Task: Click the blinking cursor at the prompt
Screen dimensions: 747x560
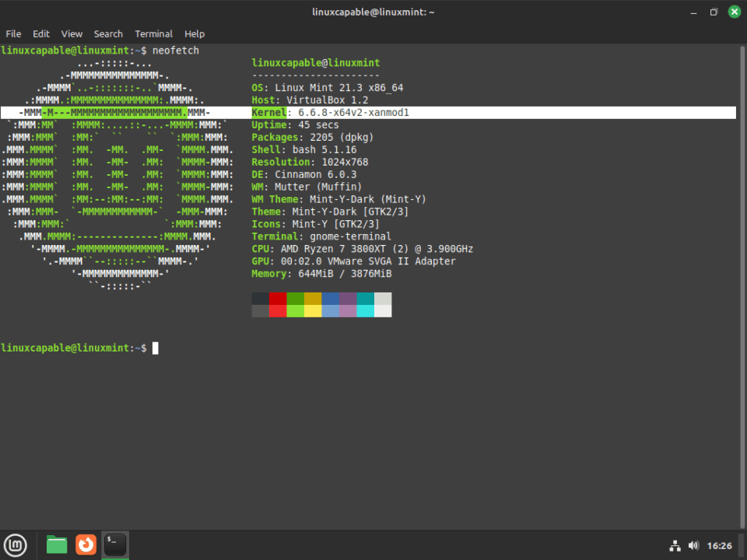Action: pyautogui.click(x=154, y=348)
